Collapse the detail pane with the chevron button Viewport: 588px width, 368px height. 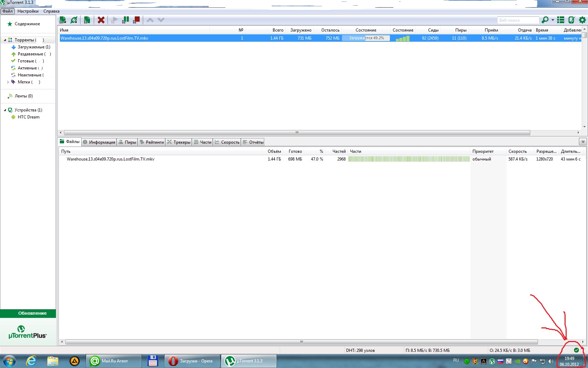[582, 142]
